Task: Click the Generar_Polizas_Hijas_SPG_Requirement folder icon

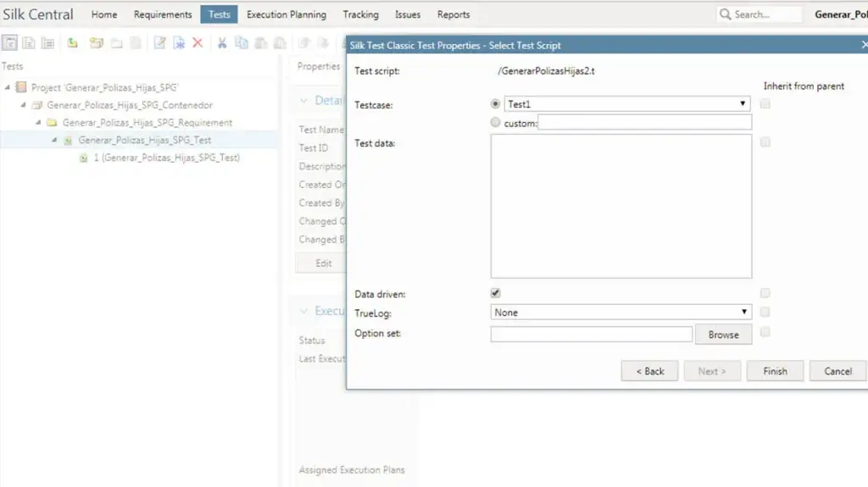Action: point(52,122)
